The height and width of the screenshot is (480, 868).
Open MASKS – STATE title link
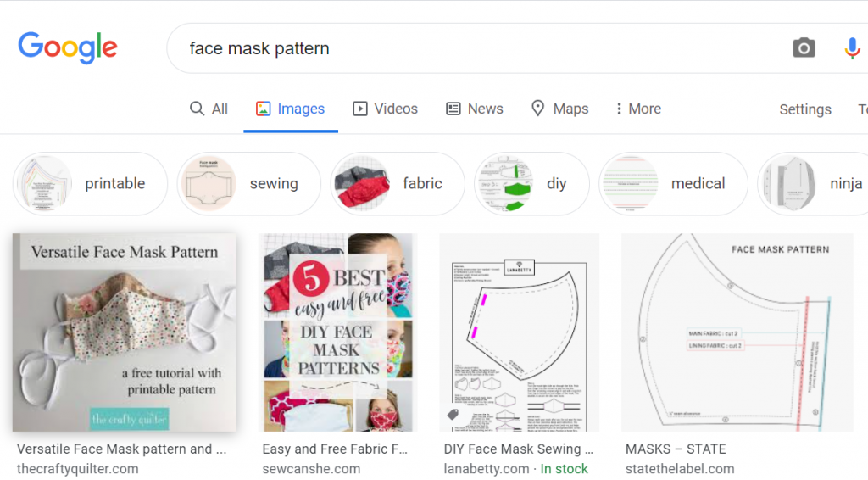point(676,449)
